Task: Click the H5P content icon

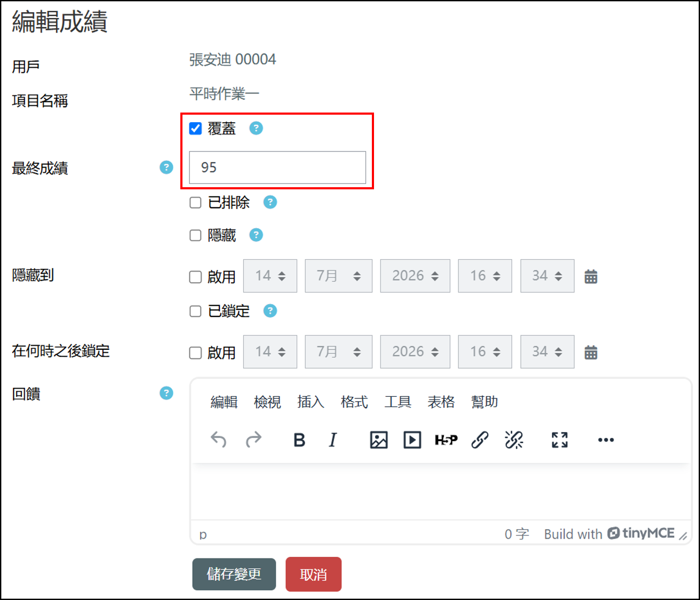Action: coord(446,440)
